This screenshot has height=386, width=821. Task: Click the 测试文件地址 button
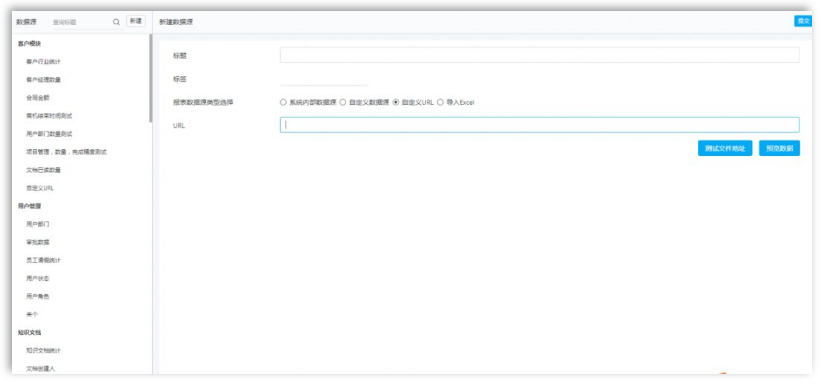click(x=725, y=148)
